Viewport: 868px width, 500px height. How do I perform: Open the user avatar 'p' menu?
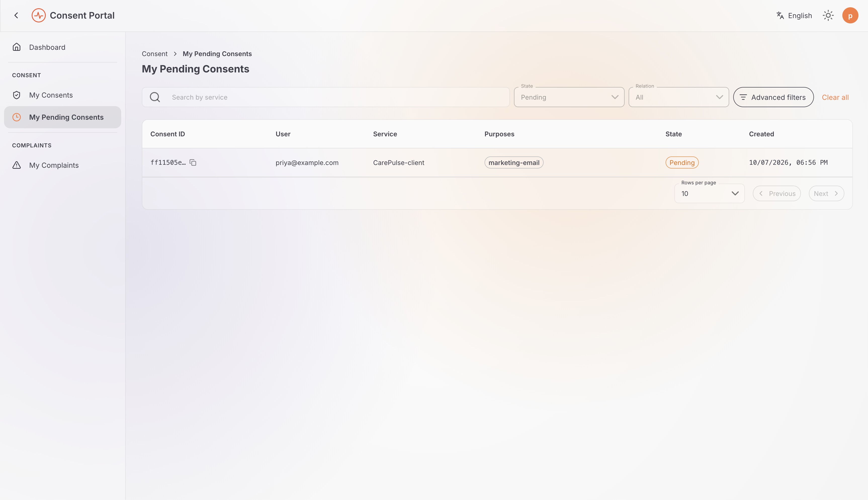click(x=850, y=15)
